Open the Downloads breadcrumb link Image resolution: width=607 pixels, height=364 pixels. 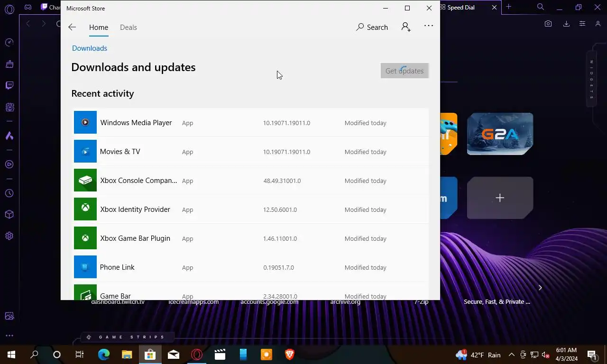90,48
